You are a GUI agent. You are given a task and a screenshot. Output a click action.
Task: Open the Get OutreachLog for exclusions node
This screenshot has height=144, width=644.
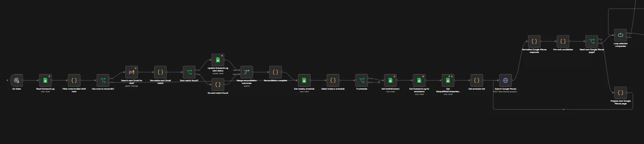click(419, 80)
